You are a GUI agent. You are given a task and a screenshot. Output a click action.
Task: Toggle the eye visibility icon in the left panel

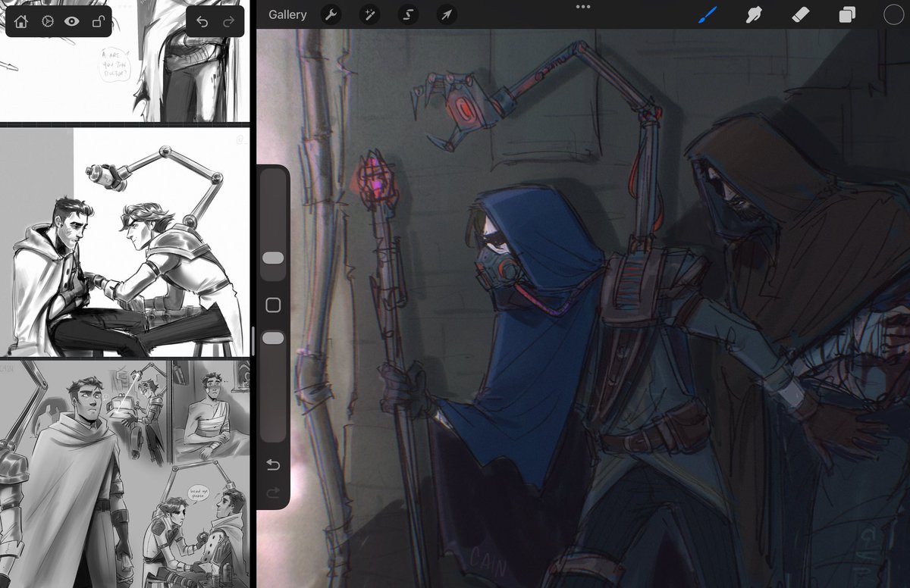69,21
